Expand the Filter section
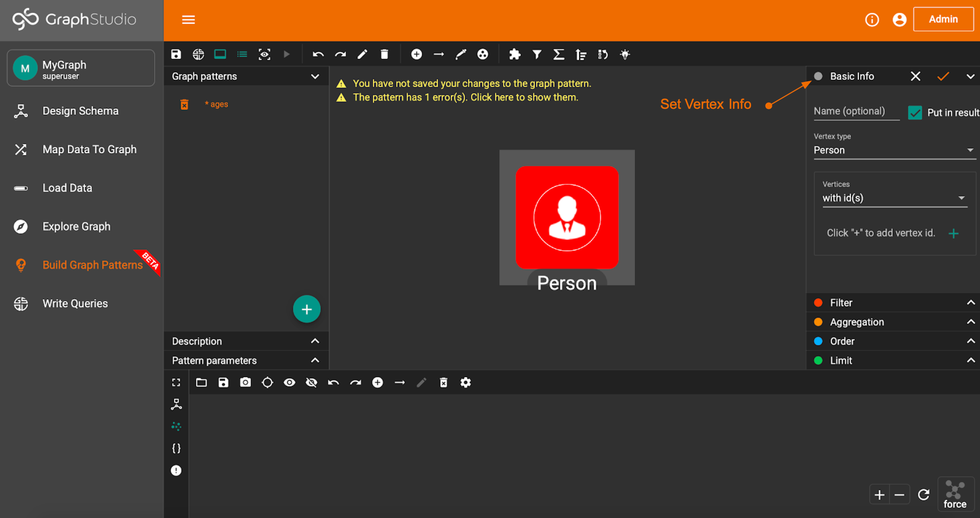This screenshot has height=518, width=980. click(x=894, y=303)
